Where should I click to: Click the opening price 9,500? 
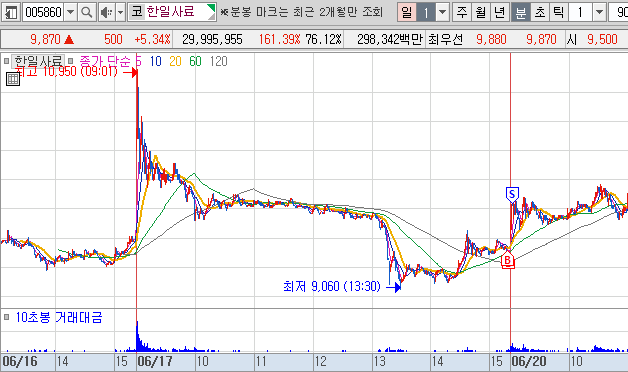tap(602, 39)
